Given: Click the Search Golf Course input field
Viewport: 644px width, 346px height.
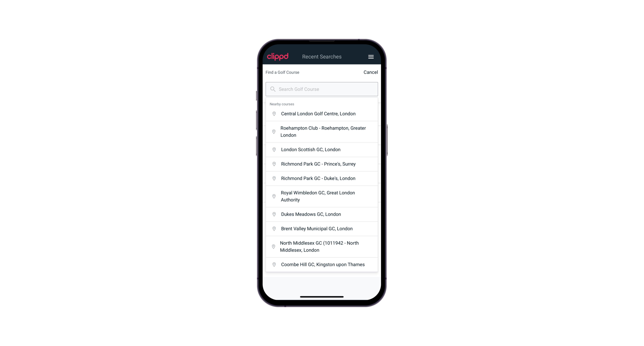Looking at the screenshot, I should [x=322, y=89].
